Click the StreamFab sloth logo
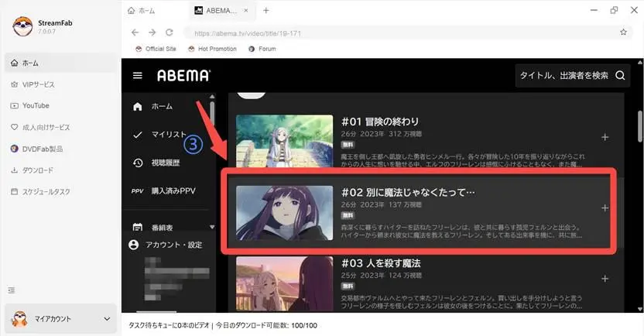Image resolution: width=644 pixels, height=336 pixels. pyautogui.click(x=22, y=26)
